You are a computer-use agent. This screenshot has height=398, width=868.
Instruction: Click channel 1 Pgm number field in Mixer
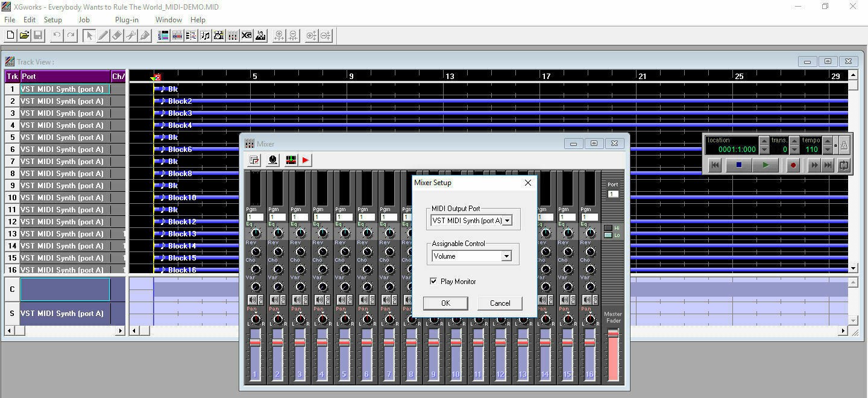255,217
